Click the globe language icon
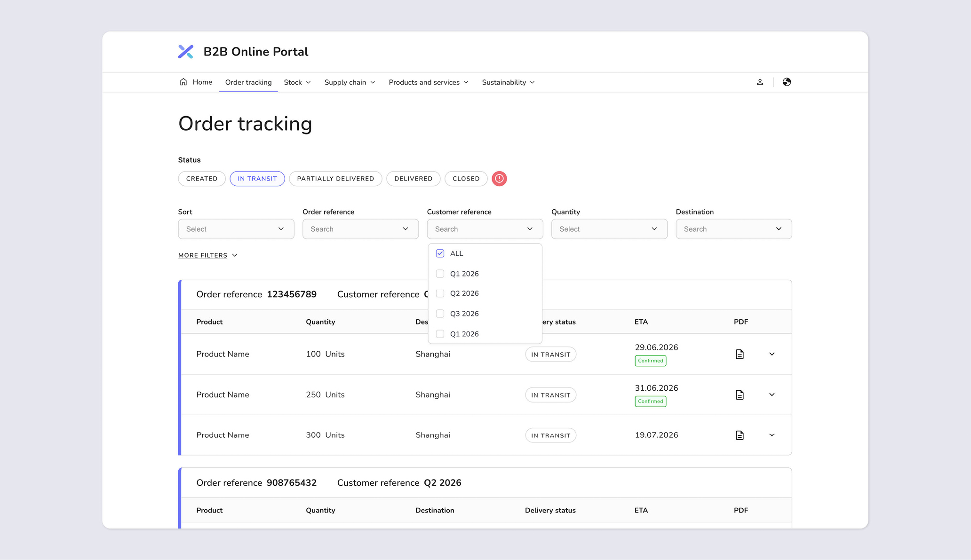 (x=787, y=82)
